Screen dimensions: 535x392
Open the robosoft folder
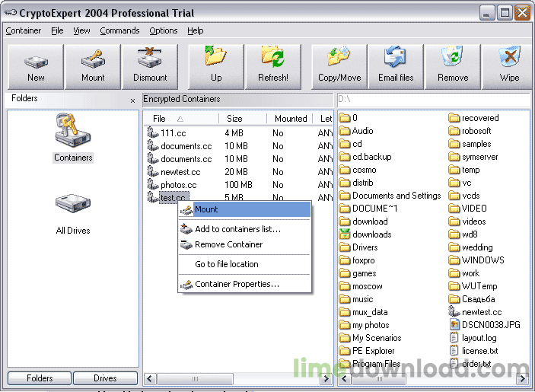point(470,131)
